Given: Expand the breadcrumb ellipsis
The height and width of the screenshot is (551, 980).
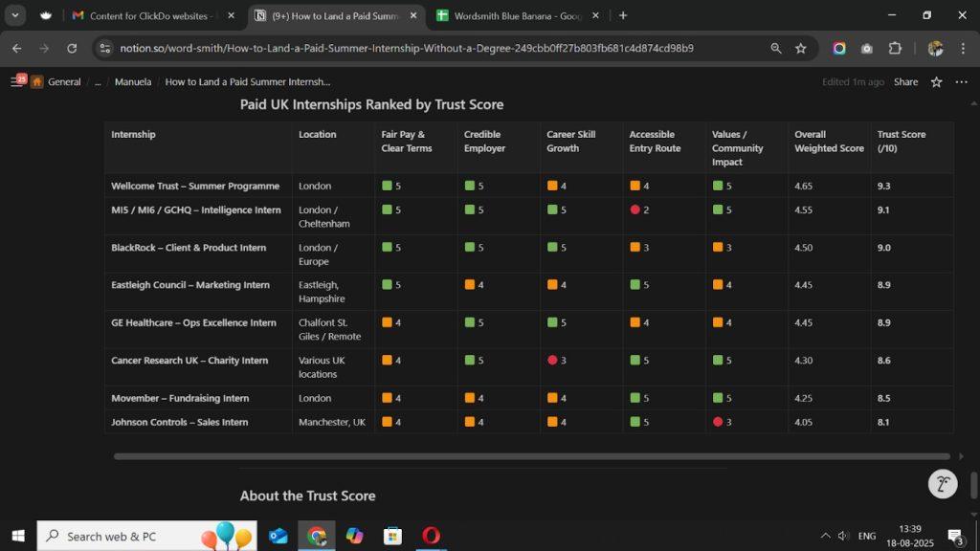Looking at the screenshot, I should tap(98, 82).
